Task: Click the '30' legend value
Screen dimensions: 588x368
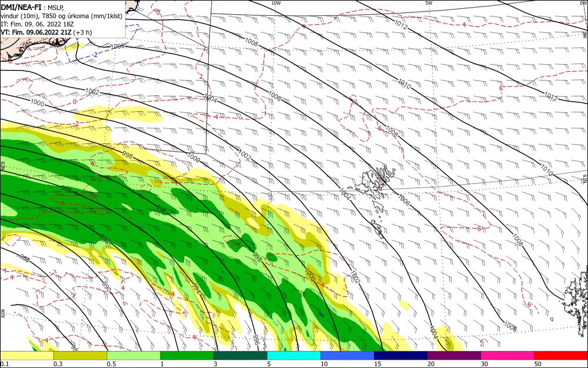Action: [485, 364]
